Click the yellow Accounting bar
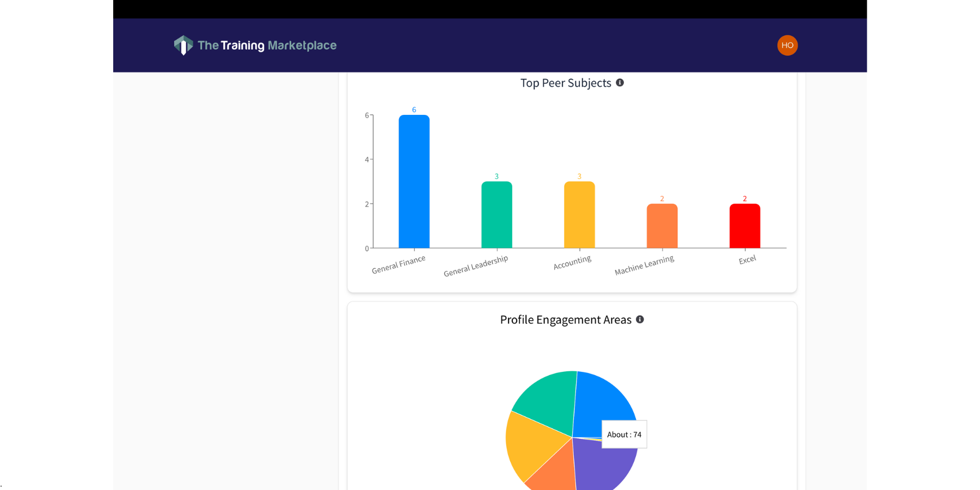Viewport: 980px width, 490px height. click(579, 215)
